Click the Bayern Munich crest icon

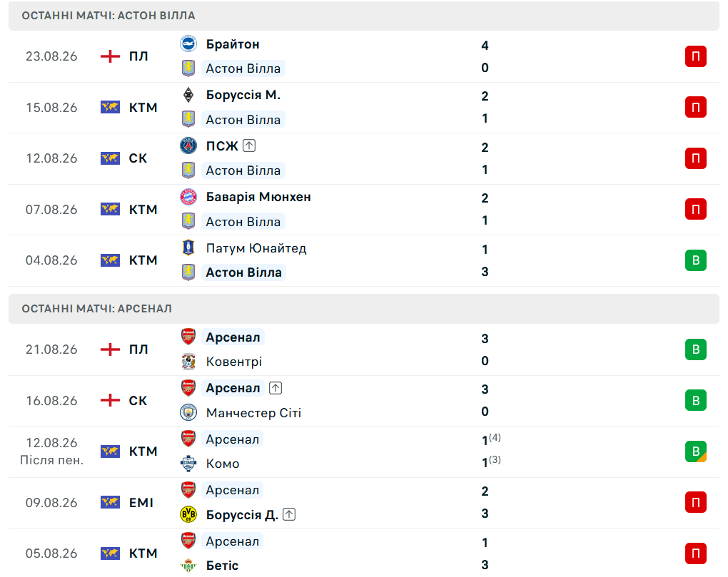tap(188, 197)
